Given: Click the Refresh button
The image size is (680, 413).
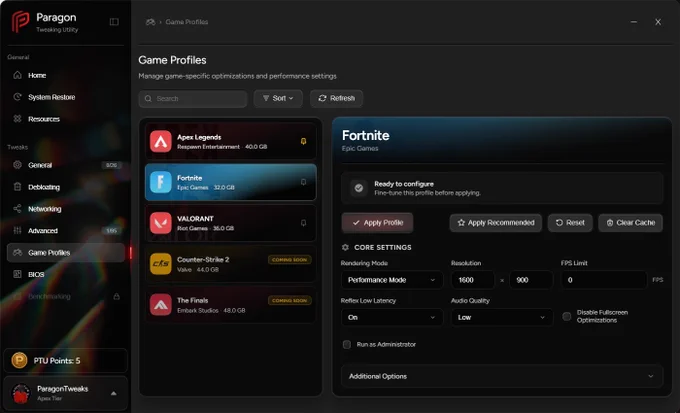Looking at the screenshot, I should [x=337, y=98].
